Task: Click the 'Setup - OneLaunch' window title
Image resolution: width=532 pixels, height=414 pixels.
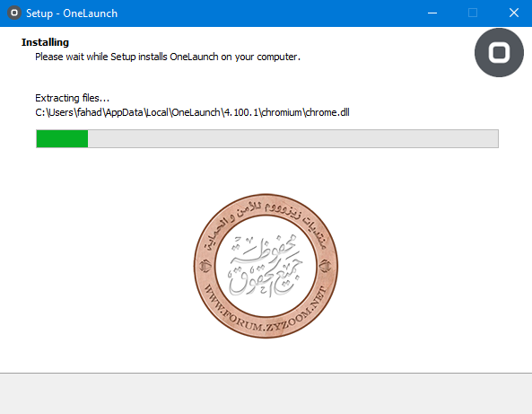Action: pyautogui.click(x=72, y=13)
